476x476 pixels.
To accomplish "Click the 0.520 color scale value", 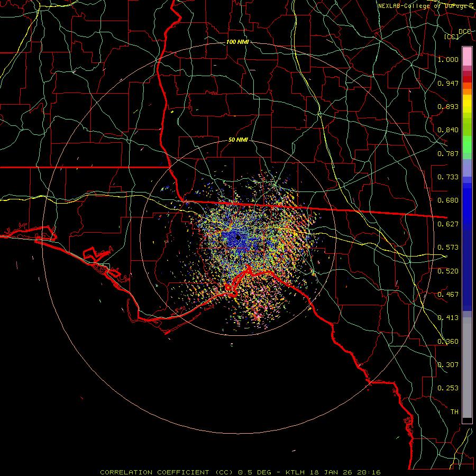I will click(x=448, y=271).
